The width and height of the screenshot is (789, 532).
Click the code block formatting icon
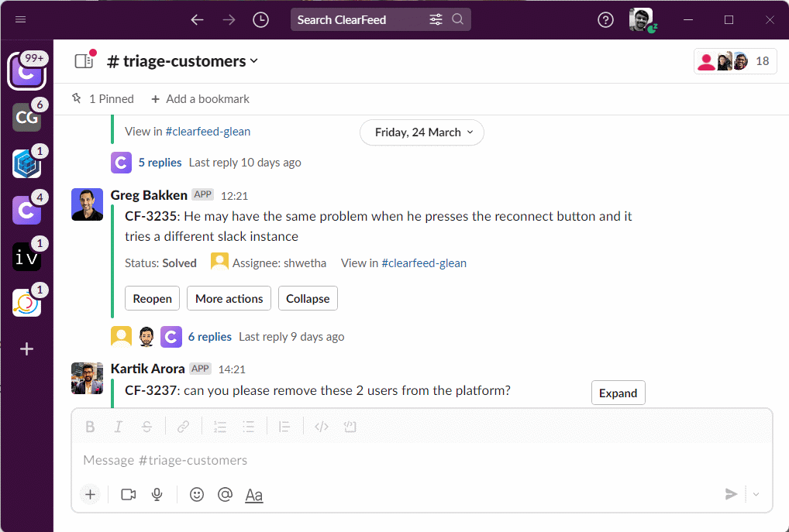tap(350, 427)
